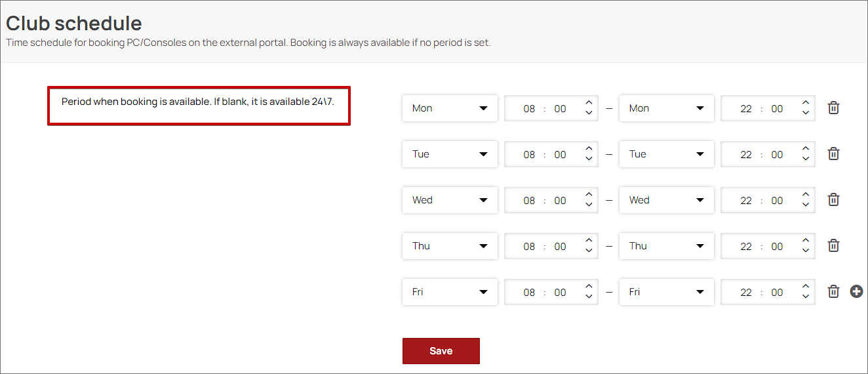Open the Tue end day dropdown
This screenshot has height=374, width=868.
tap(666, 154)
